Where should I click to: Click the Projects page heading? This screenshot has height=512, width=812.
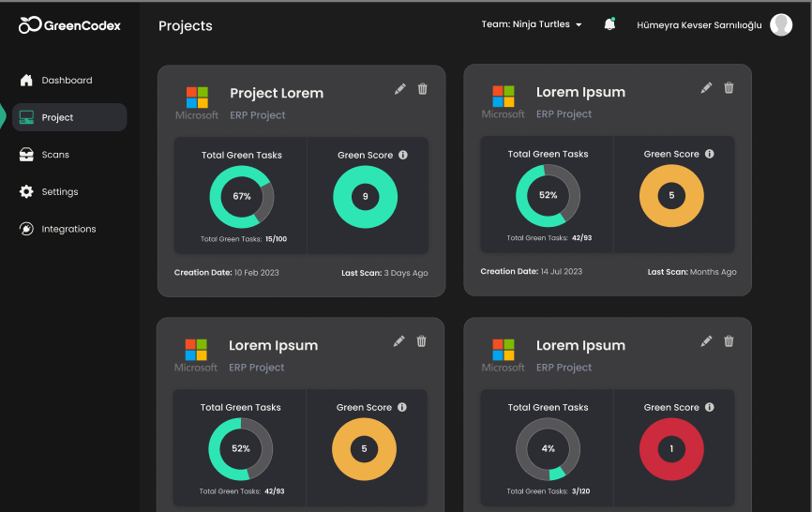tap(186, 25)
